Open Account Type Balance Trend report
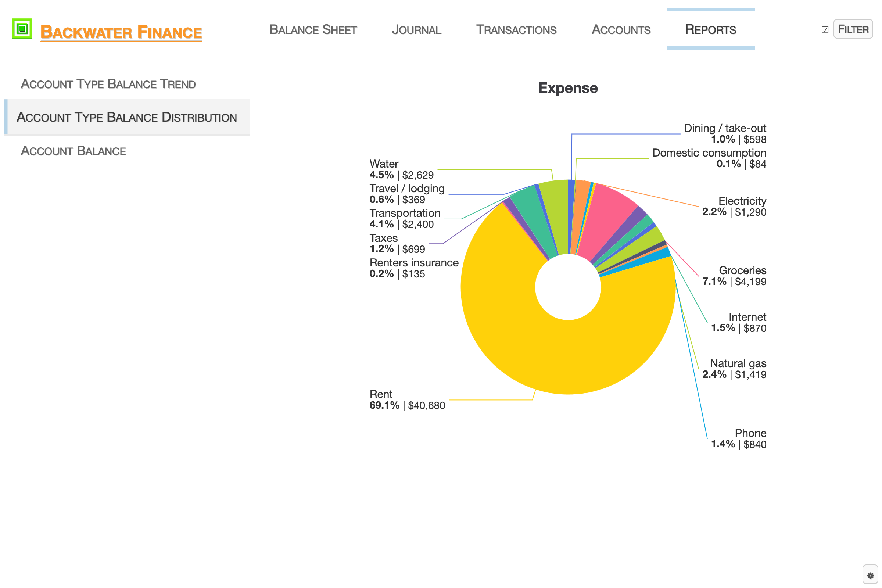 [x=108, y=84]
